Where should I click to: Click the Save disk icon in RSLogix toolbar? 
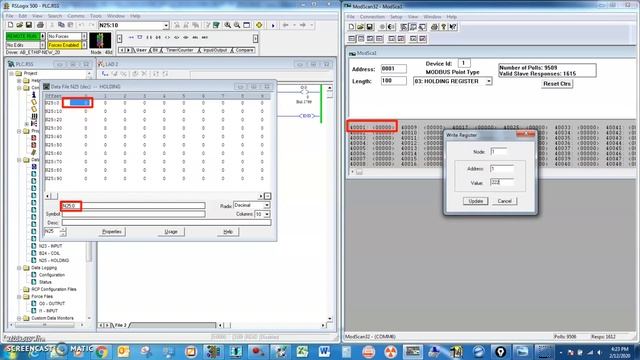tap(29, 25)
